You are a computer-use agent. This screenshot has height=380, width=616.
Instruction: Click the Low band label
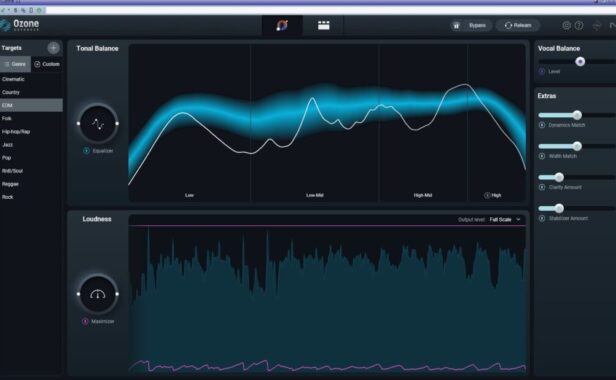(189, 195)
